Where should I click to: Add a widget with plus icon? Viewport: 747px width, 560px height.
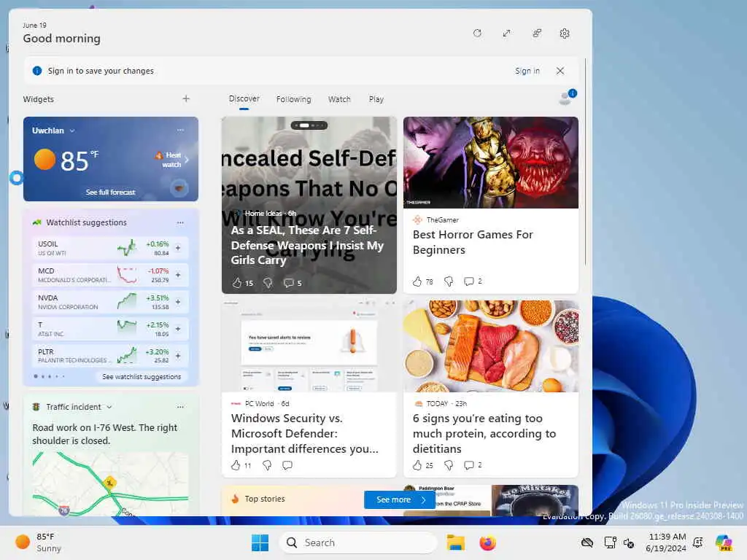point(186,98)
